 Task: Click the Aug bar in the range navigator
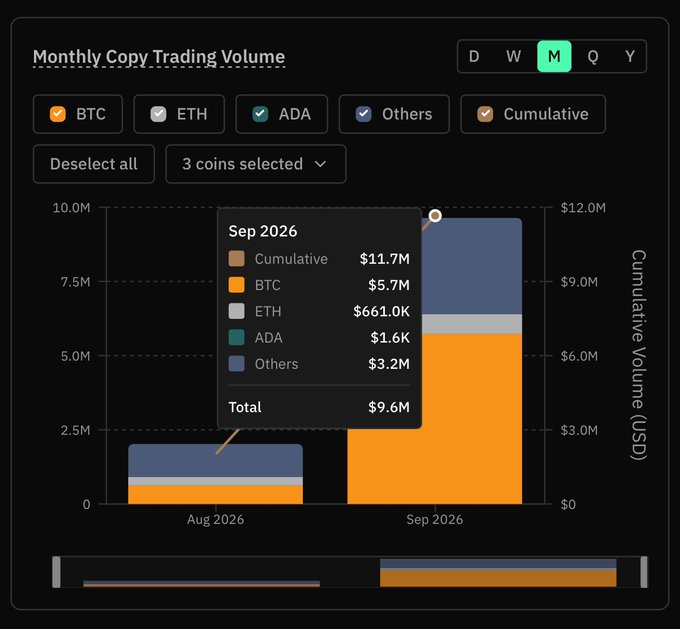point(202,584)
